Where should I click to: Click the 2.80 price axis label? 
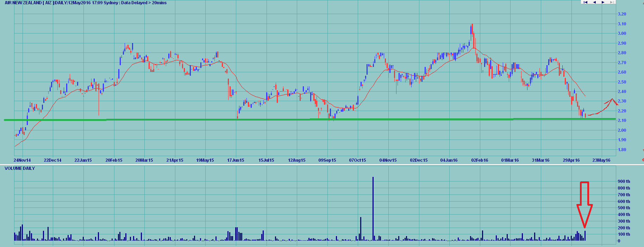[x=622, y=53]
